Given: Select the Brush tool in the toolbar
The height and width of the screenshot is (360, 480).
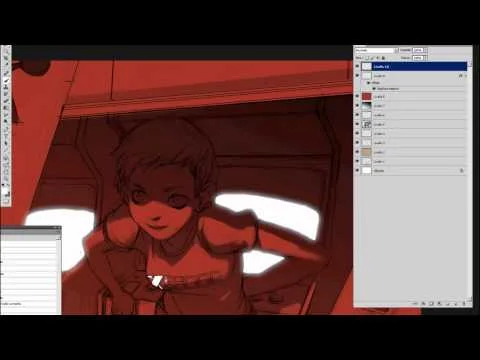Looking at the screenshot, I should (6, 80).
